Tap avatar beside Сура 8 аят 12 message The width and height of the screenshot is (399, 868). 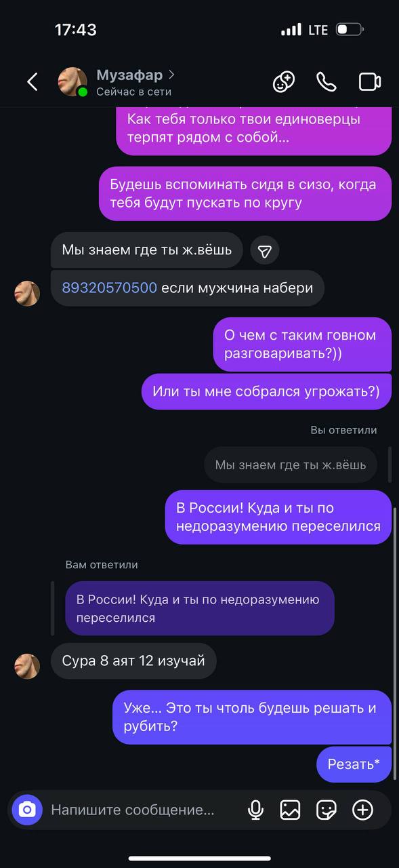27,666
